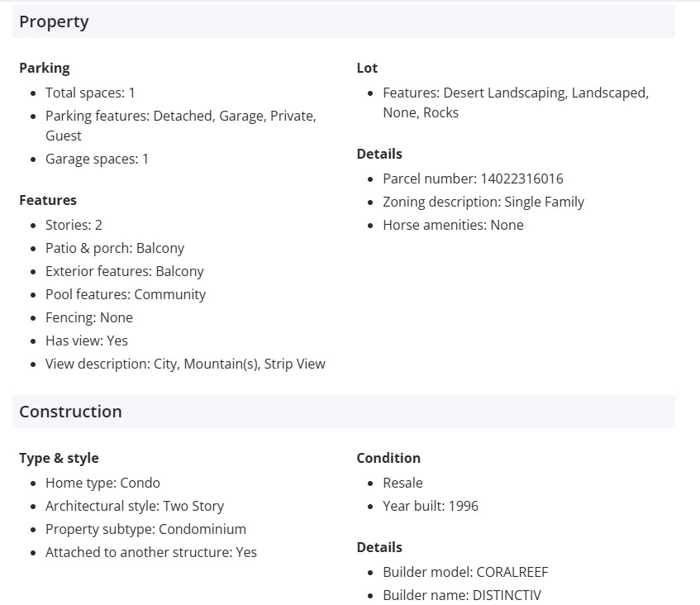Screen dimensions: 700x605
Task: Select the Horse amenities: None line
Action: click(x=453, y=225)
